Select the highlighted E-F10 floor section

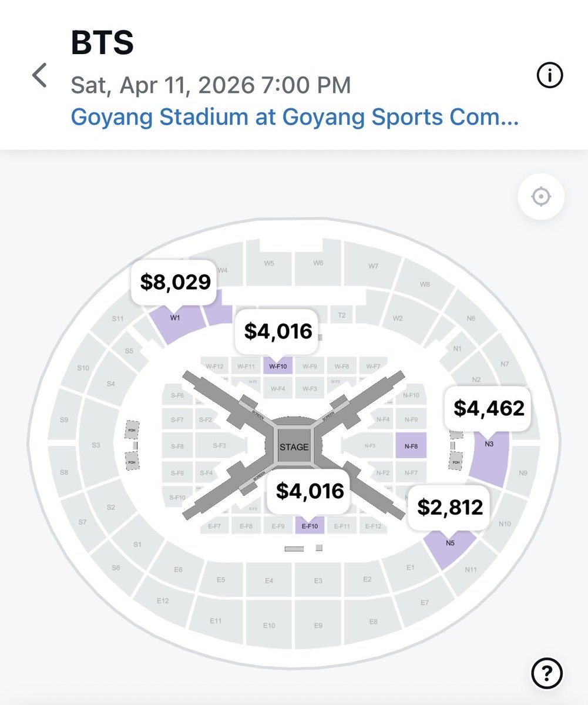[310, 526]
